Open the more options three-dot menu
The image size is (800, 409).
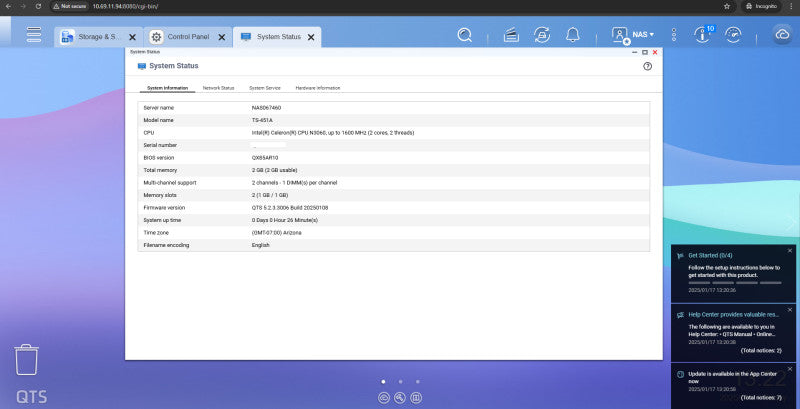tap(674, 35)
